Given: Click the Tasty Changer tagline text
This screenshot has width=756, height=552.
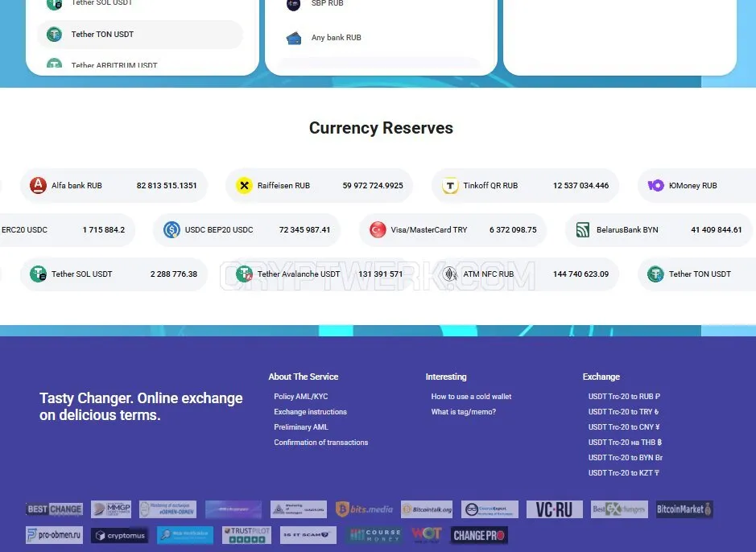Looking at the screenshot, I should (x=141, y=406).
